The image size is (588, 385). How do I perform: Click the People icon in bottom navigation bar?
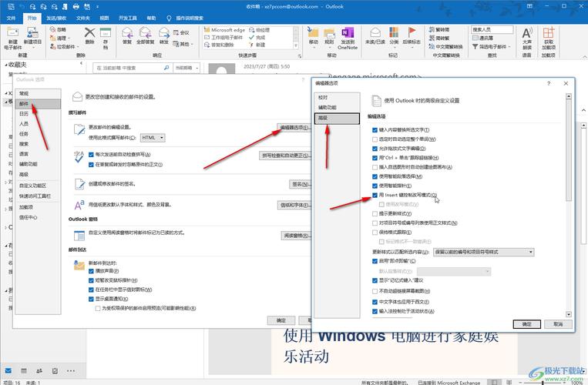click(x=39, y=371)
